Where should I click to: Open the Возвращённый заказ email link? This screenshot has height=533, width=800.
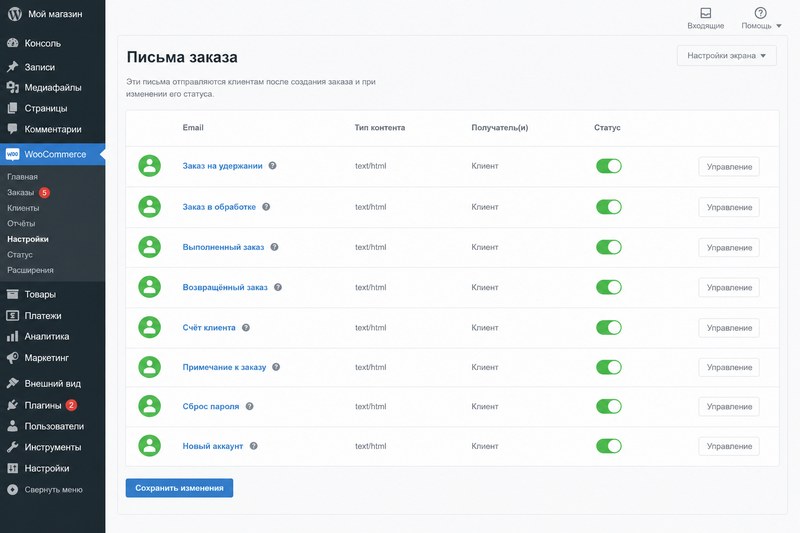225,287
